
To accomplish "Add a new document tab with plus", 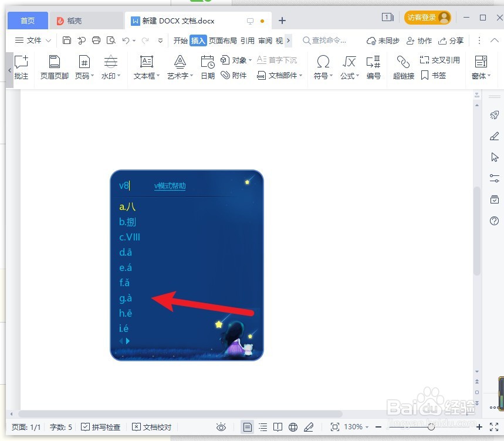I will point(282,21).
